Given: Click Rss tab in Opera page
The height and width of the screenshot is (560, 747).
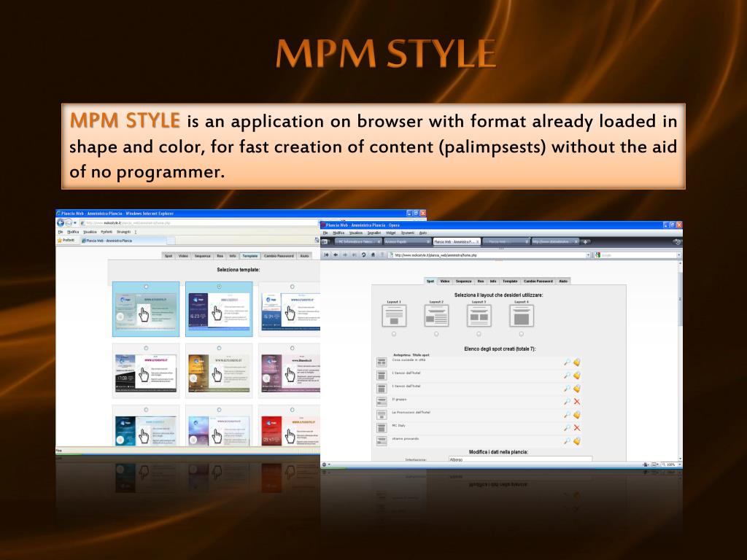Looking at the screenshot, I should [481, 281].
